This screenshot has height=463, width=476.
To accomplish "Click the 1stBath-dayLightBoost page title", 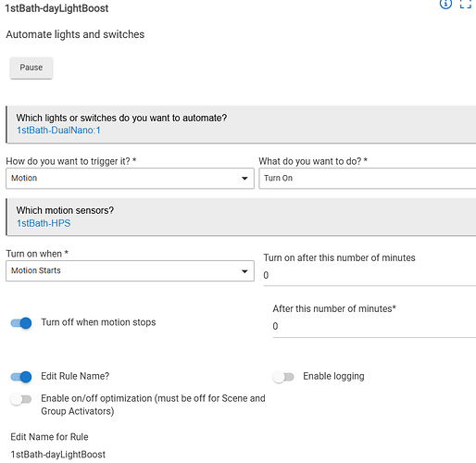I will click(56, 8).
